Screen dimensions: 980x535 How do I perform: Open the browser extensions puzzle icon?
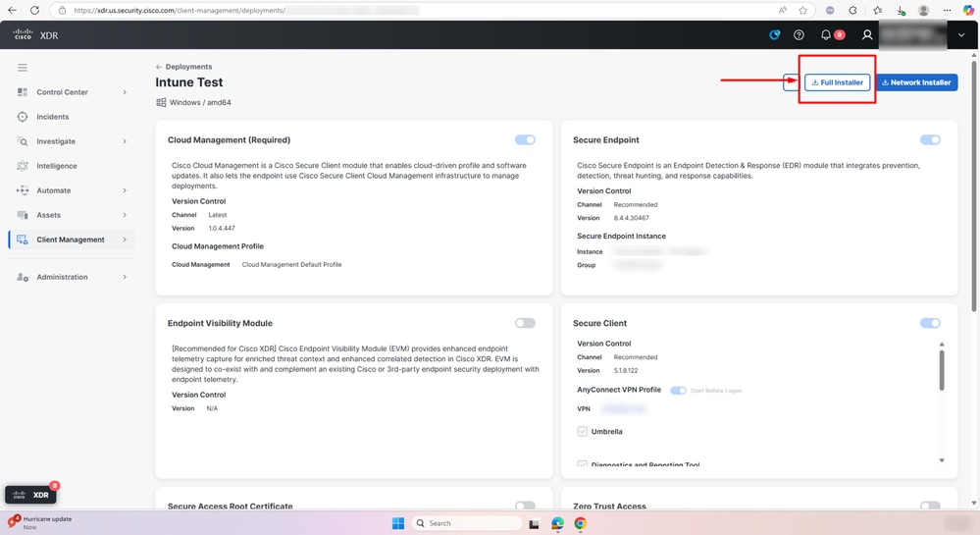853,10
